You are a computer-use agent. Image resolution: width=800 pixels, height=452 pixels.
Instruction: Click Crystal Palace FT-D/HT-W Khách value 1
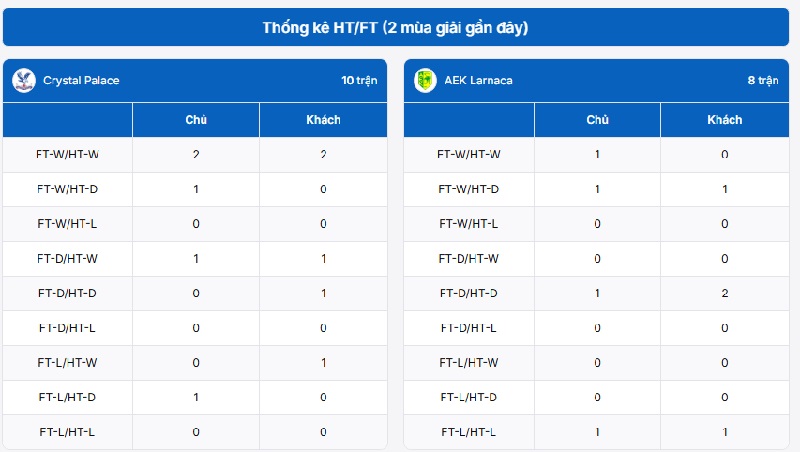pyautogui.click(x=323, y=259)
